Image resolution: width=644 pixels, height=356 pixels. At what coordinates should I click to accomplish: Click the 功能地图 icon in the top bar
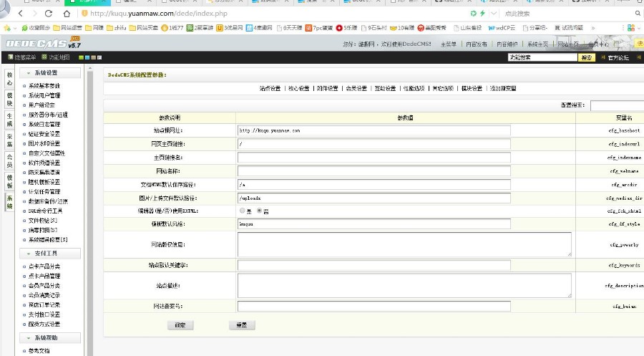(46, 57)
